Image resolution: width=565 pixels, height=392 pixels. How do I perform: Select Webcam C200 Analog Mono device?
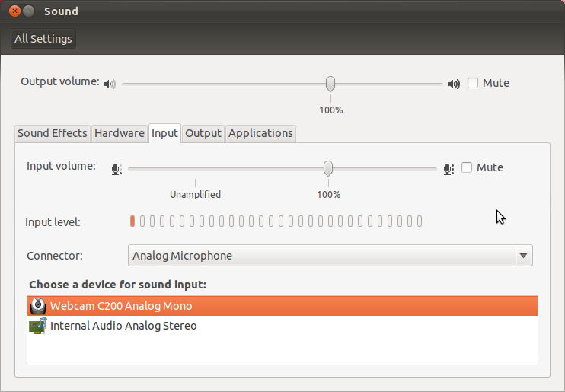[121, 306]
